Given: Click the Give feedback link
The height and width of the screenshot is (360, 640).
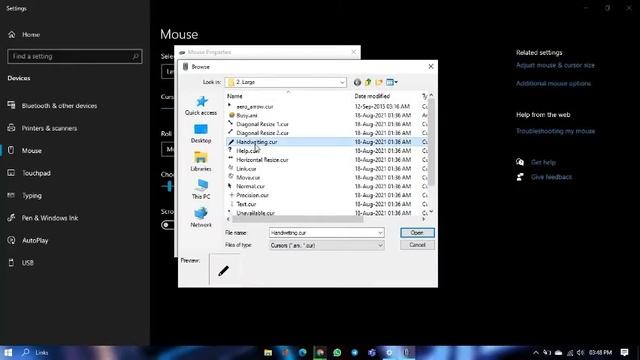Looking at the screenshot, I should pos(551,177).
